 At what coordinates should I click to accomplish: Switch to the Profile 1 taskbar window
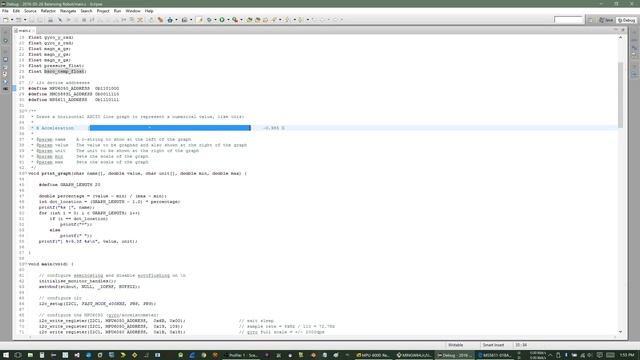[x=242, y=355]
